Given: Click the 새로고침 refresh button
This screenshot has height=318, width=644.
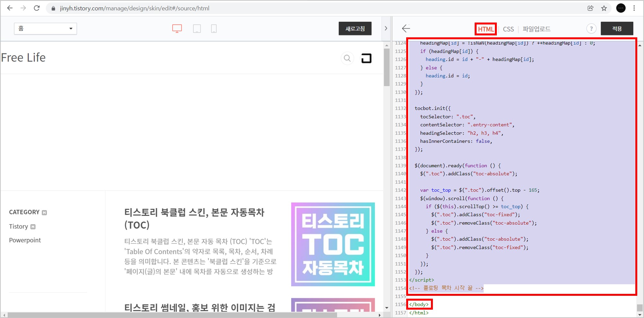Looking at the screenshot, I should 355,28.
